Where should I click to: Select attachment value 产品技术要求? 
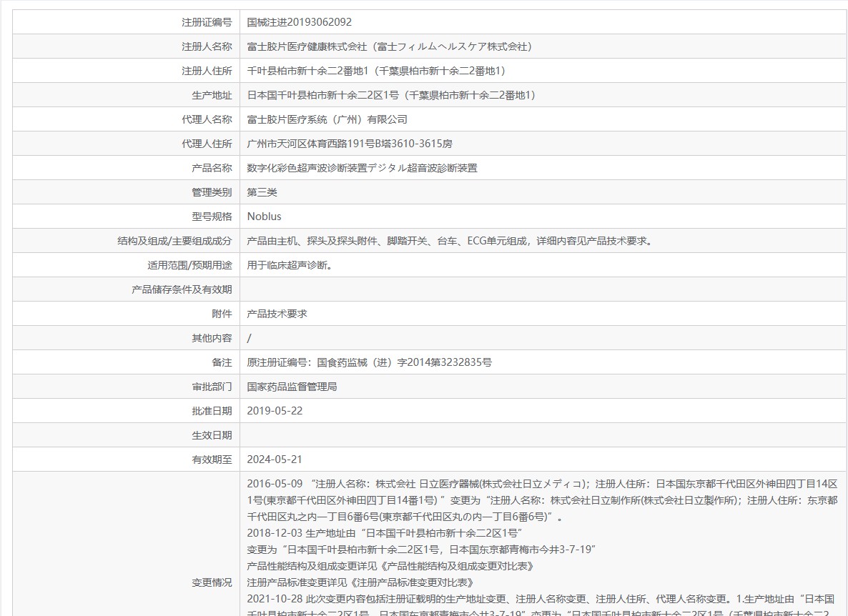pos(277,314)
